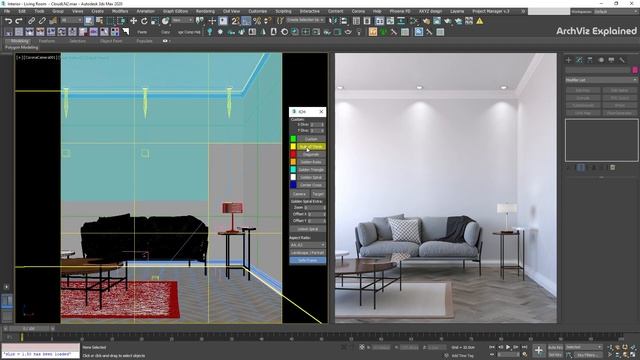Screen dimensions: 640x360
Task: Click the Zoom value field under Golden Spiral Extra
Action: tap(316, 207)
